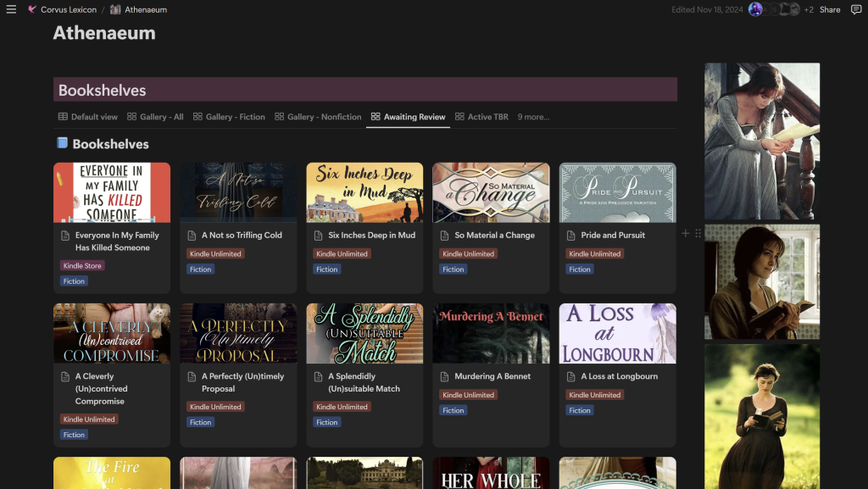Click the Kindle Store tag on first card
The image size is (868, 489).
pyautogui.click(x=82, y=266)
